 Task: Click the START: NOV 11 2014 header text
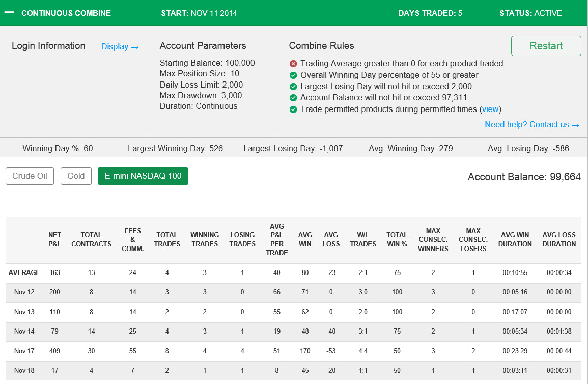pos(199,13)
